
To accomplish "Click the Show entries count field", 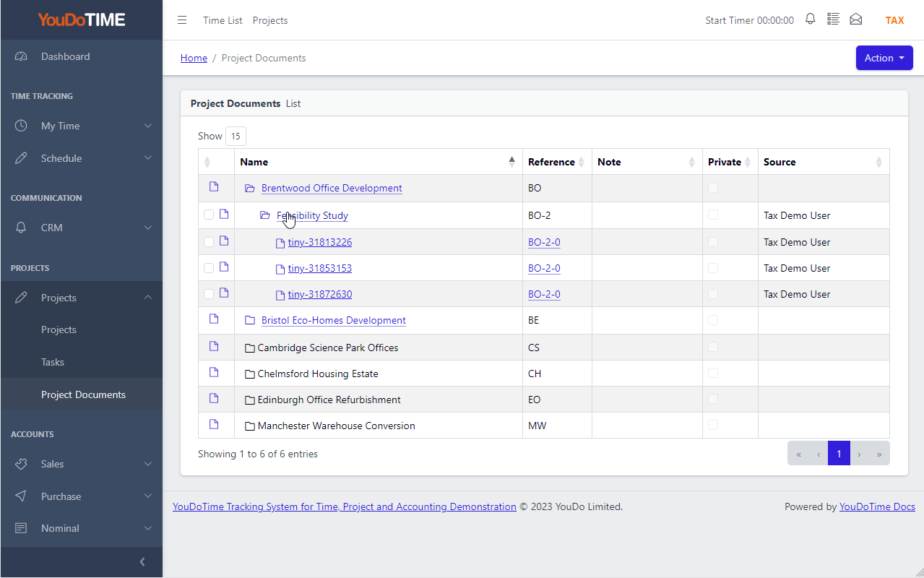I will [x=236, y=136].
